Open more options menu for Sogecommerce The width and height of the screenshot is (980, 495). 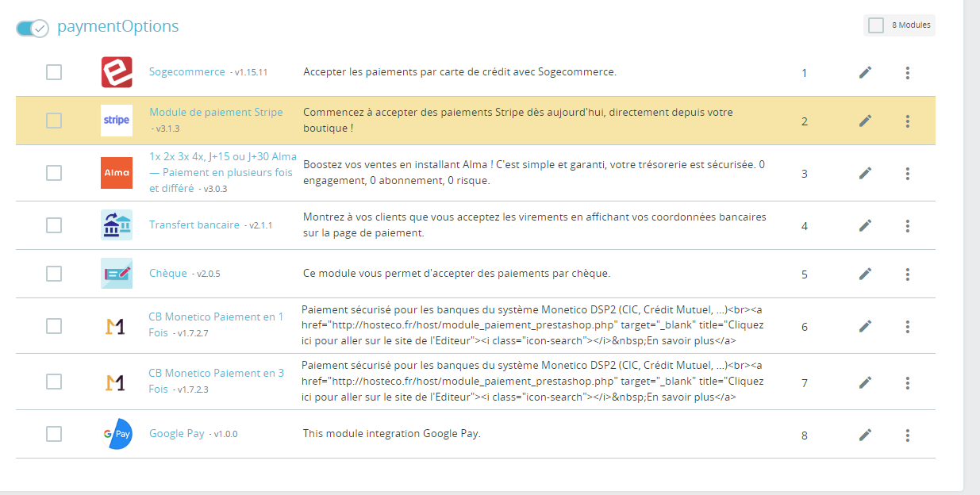point(907,73)
